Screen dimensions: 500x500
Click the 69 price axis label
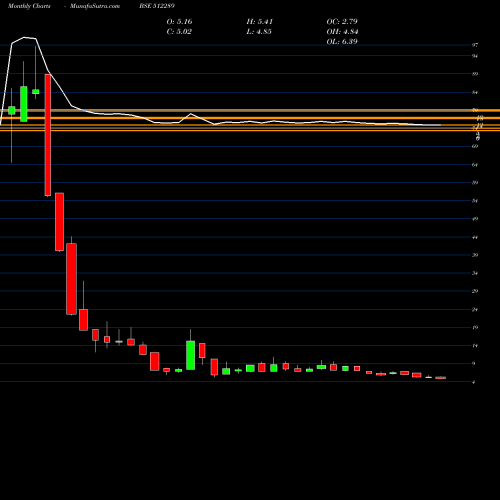click(x=475, y=146)
